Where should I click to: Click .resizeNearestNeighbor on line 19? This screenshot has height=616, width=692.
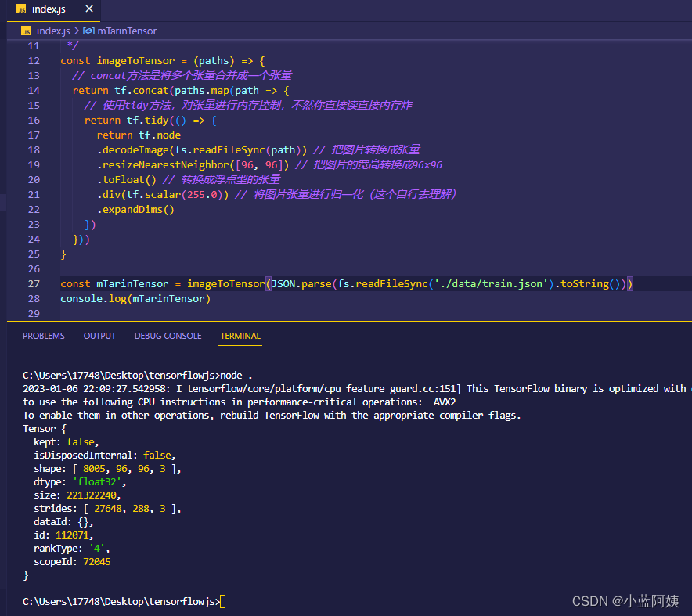[163, 165]
